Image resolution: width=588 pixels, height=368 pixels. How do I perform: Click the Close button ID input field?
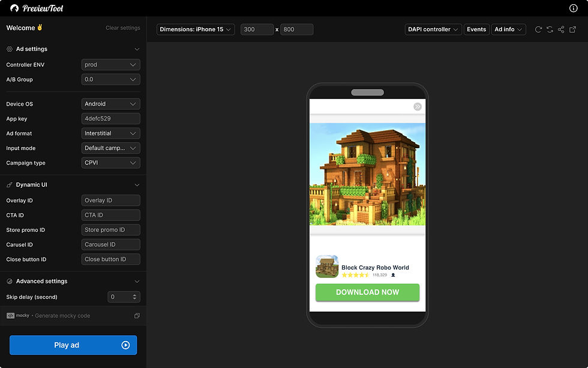click(110, 259)
